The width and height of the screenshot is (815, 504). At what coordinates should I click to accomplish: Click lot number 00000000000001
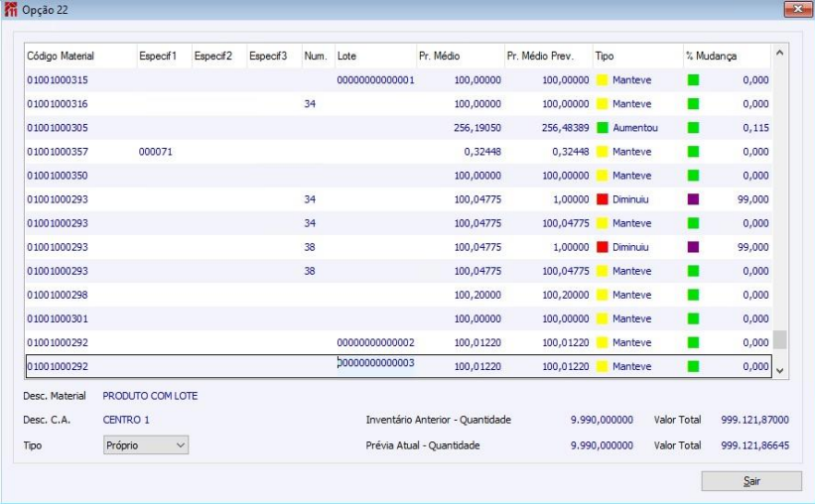376,80
